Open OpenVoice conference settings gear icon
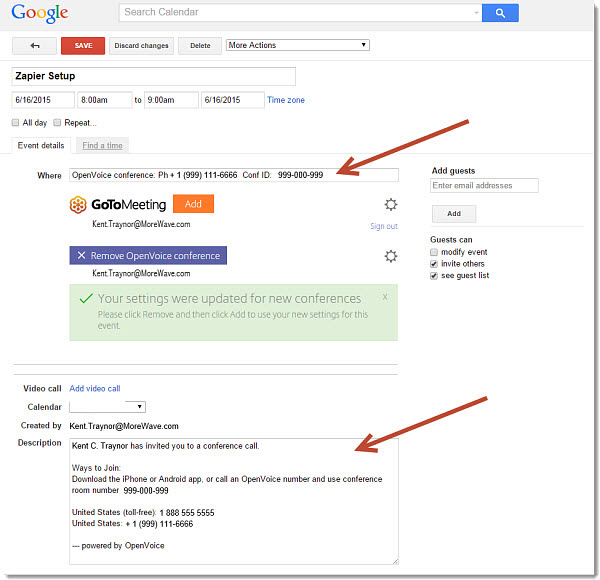 (390, 256)
